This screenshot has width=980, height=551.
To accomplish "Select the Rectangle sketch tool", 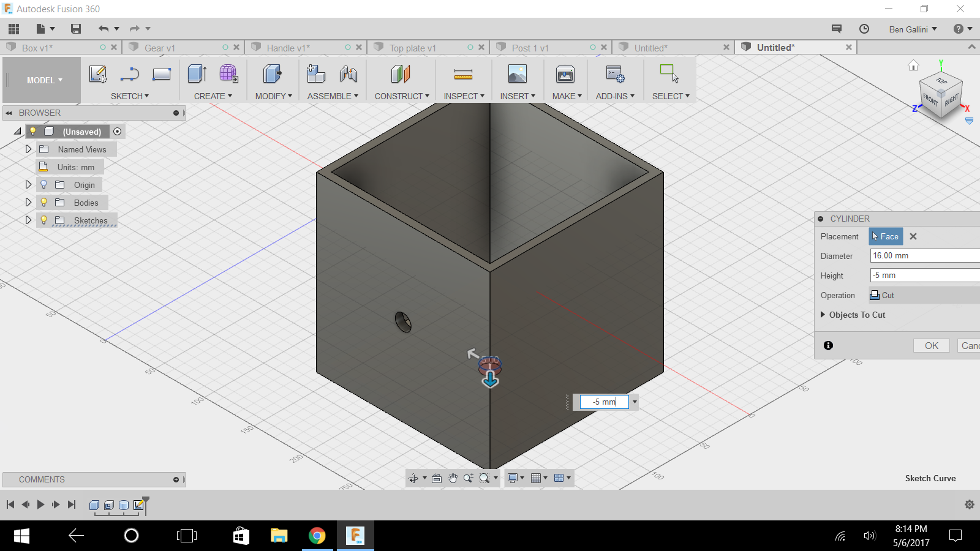I will coord(162,74).
